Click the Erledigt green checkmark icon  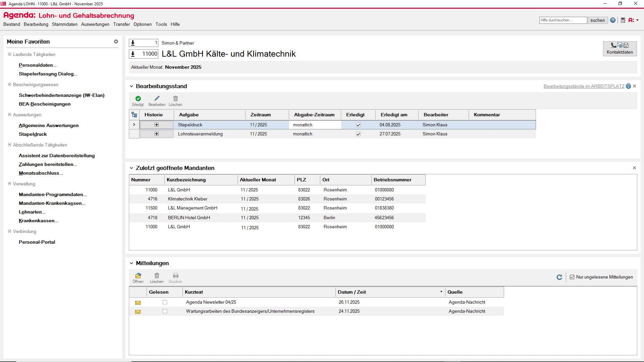coord(138,99)
